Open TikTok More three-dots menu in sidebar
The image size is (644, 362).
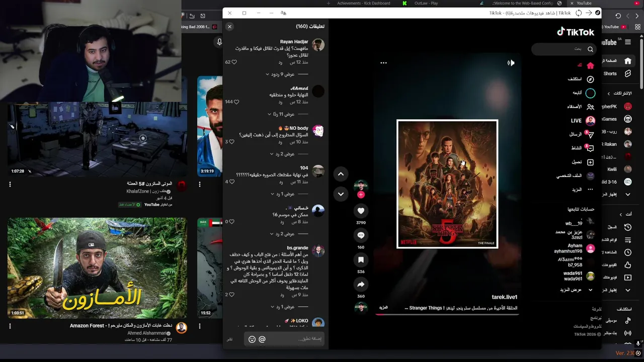point(590,190)
